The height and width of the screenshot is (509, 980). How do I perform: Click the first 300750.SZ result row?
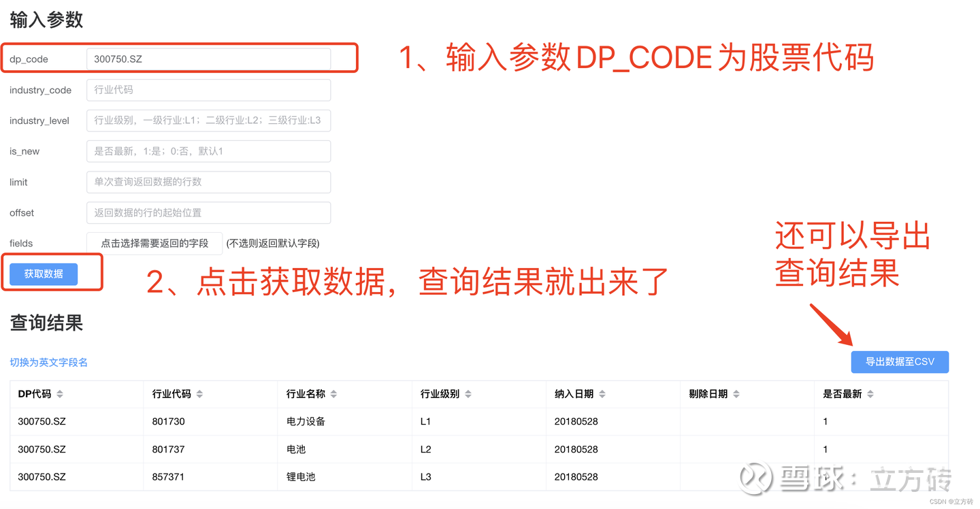[41, 421]
